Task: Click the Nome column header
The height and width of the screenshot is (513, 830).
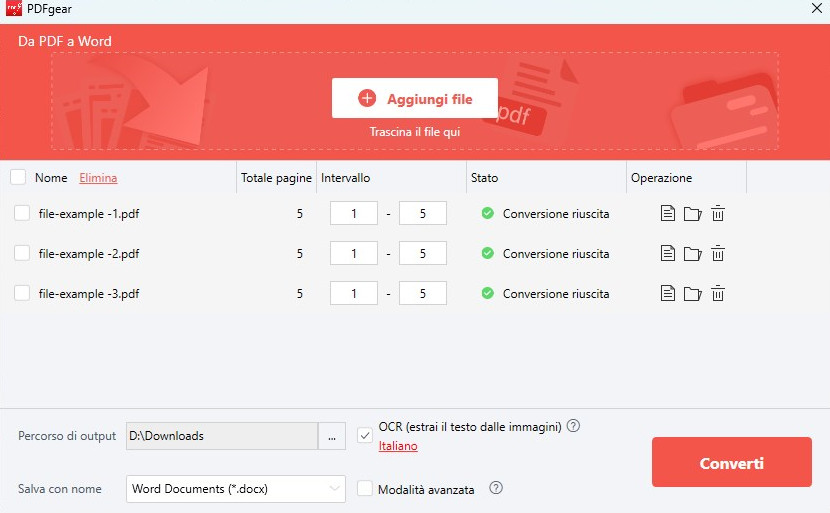Action: (51, 178)
